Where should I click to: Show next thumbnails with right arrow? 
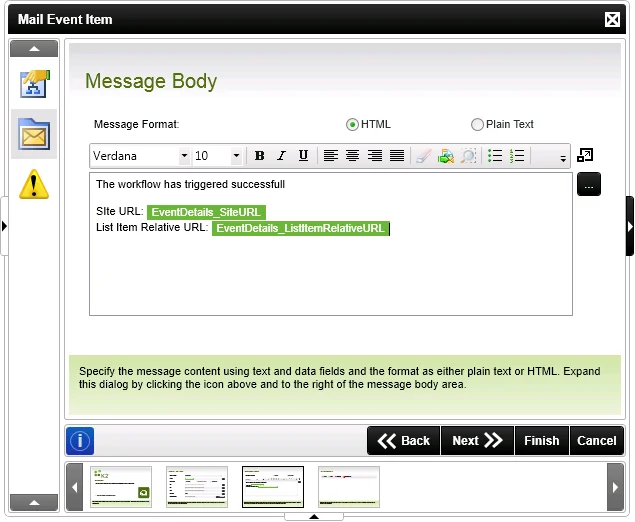(x=615, y=487)
